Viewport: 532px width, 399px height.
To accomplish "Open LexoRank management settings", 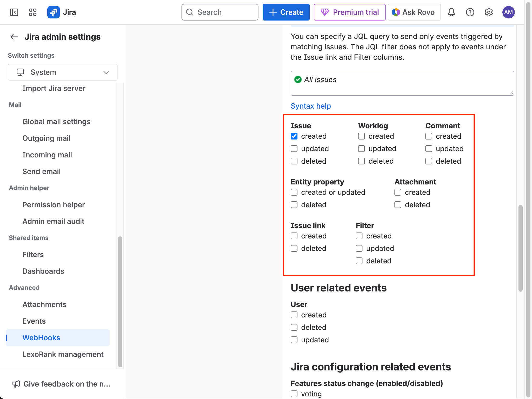I will [x=63, y=354].
